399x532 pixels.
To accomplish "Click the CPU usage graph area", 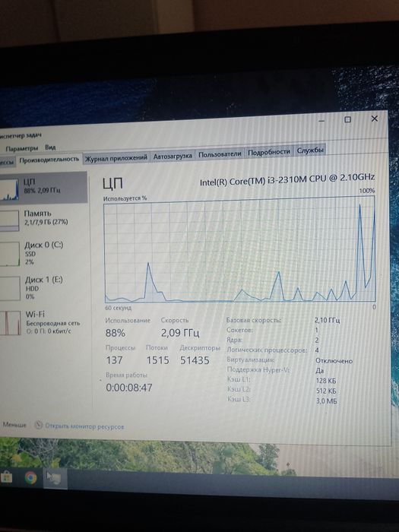I will point(240,250).
